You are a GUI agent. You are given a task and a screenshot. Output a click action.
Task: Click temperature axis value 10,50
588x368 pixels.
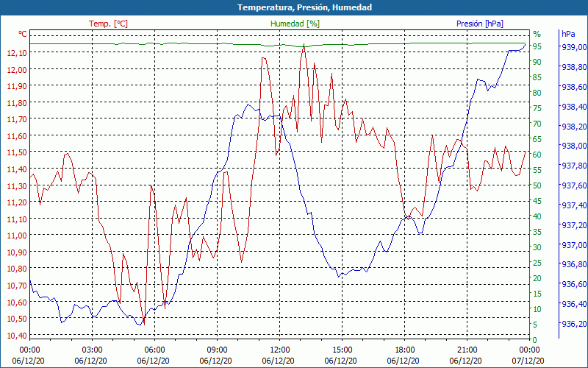pyautogui.click(x=17, y=319)
